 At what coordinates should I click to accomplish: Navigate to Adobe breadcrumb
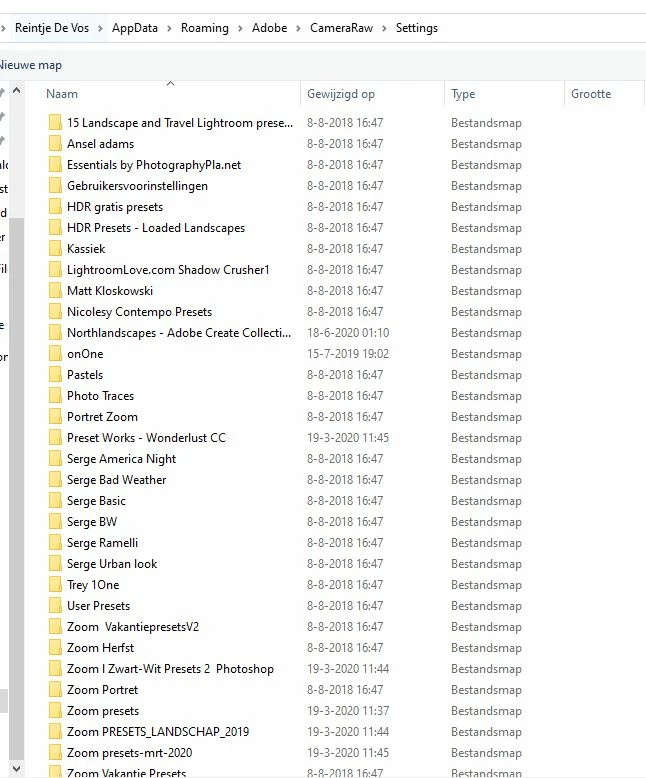point(269,28)
